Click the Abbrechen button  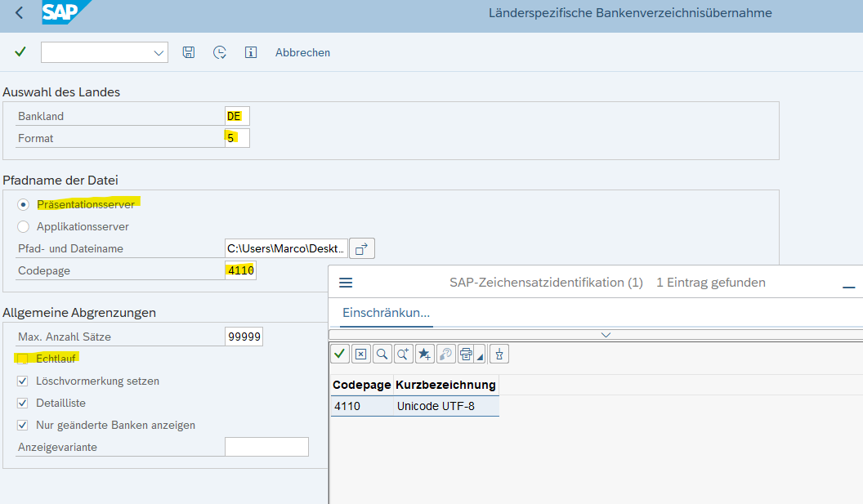(302, 52)
